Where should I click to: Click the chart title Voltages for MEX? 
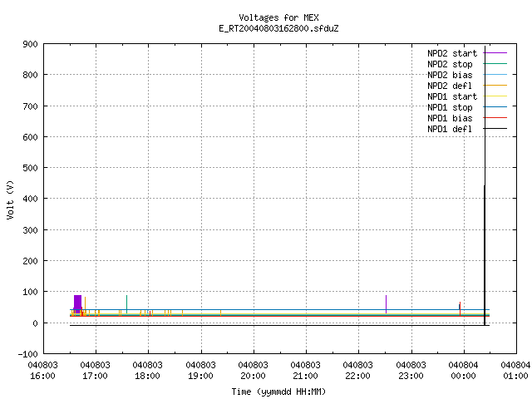pos(278,17)
